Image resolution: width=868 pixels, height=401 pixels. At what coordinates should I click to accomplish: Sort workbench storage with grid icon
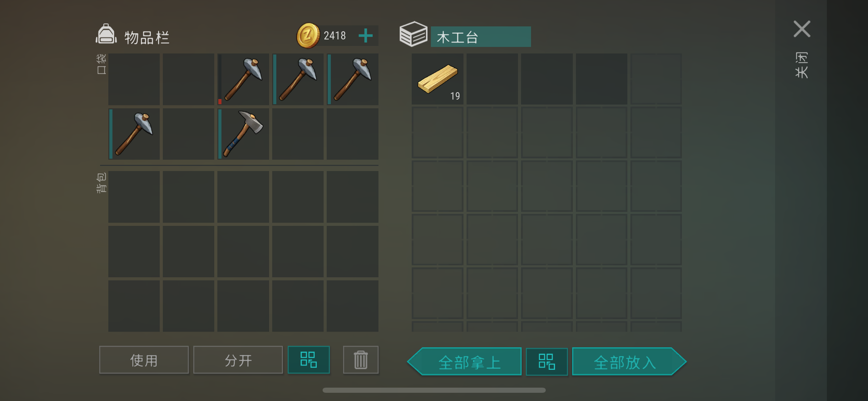coord(547,362)
